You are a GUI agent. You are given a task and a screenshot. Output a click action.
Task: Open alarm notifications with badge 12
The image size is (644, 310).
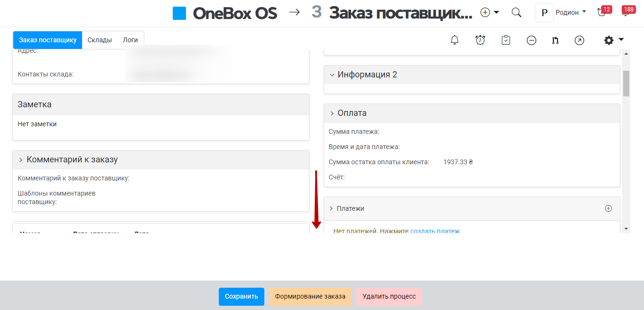[602, 13]
